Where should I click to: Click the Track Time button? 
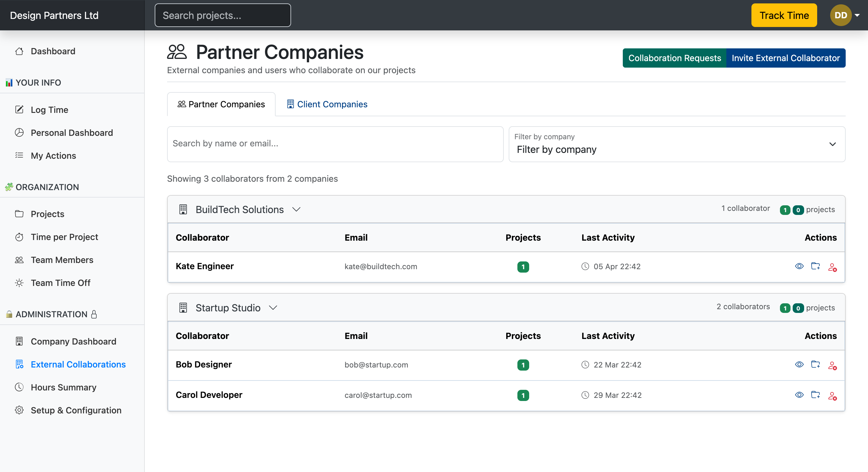784,15
